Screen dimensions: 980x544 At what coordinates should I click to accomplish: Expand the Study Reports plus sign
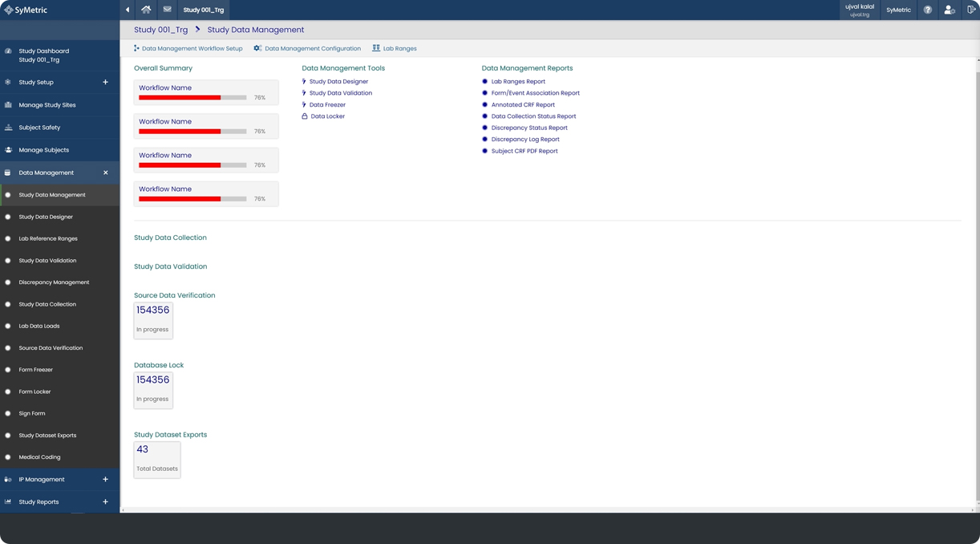(105, 501)
